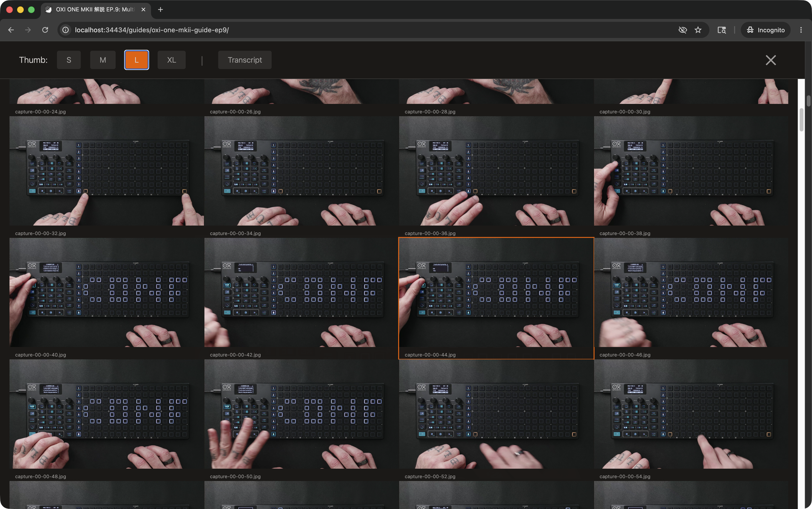Image resolution: width=812 pixels, height=509 pixels.
Task: Set thumbnail size to M
Action: click(103, 60)
